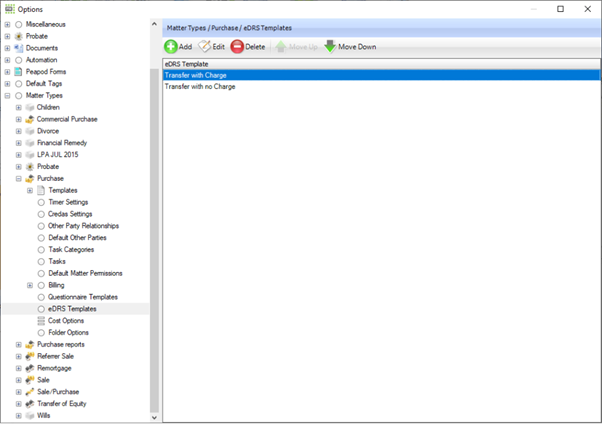Click the Edit button label
The height and width of the screenshot is (424, 602).
218,47
